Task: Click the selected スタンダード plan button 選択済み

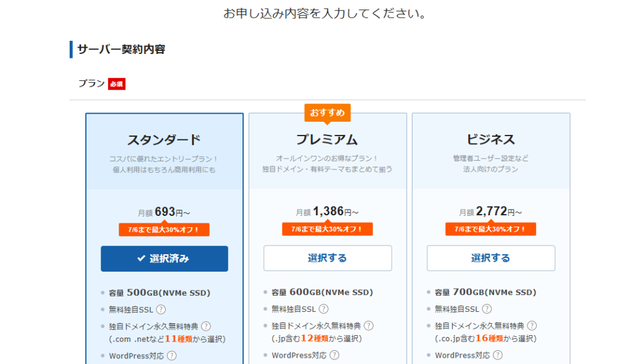Action: pyautogui.click(x=165, y=259)
